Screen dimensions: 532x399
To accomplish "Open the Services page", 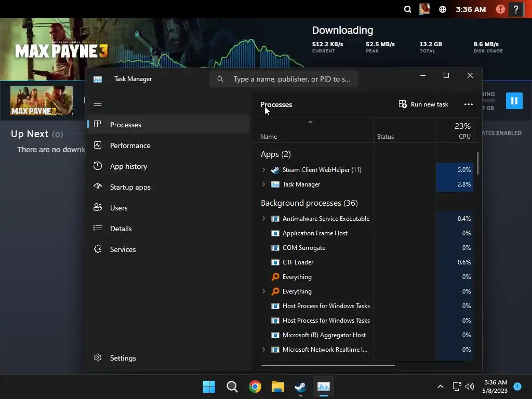I will (x=169, y=249).
